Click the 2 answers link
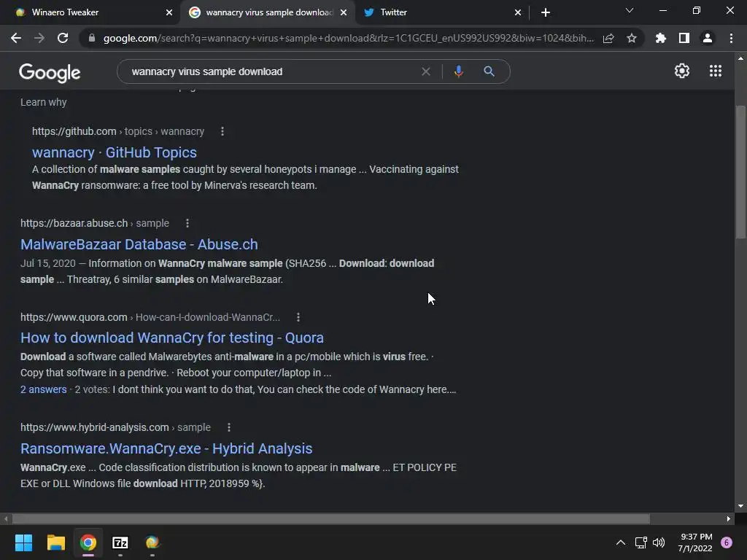 click(x=43, y=389)
